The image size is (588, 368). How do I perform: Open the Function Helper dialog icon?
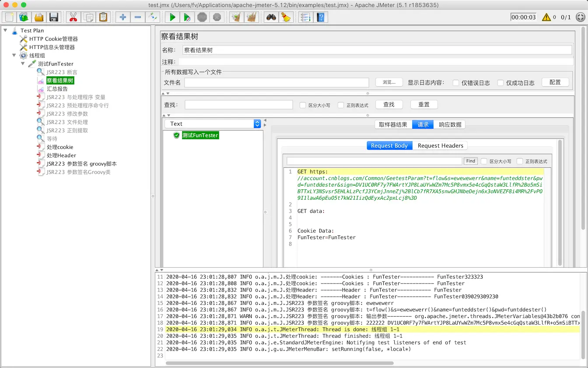(305, 17)
